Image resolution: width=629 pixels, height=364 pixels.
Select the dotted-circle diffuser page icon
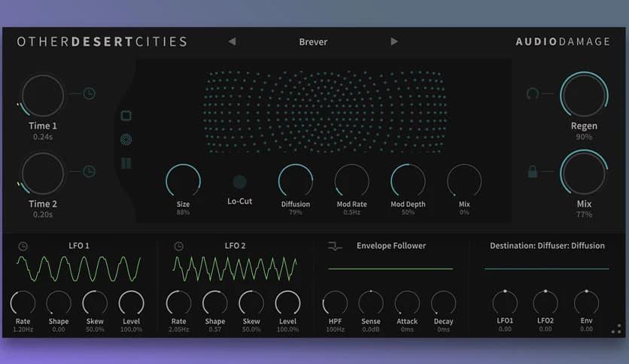(126, 139)
